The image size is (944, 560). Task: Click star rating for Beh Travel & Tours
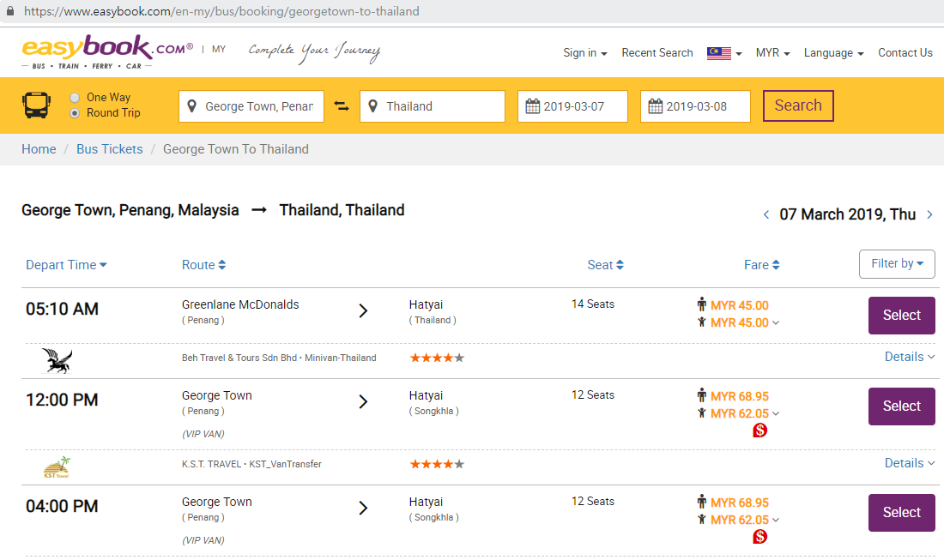point(437,358)
